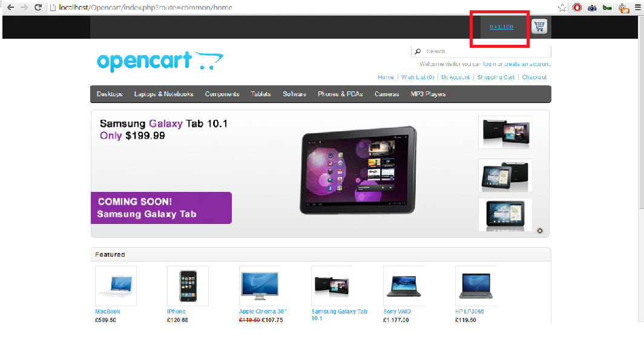The image size is (644, 339).
Task: Go to Home link
Action: coord(386,77)
